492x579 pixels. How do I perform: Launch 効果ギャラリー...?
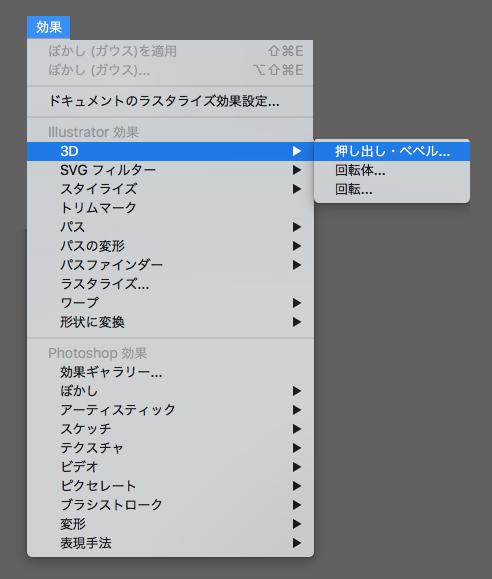pos(170,372)
